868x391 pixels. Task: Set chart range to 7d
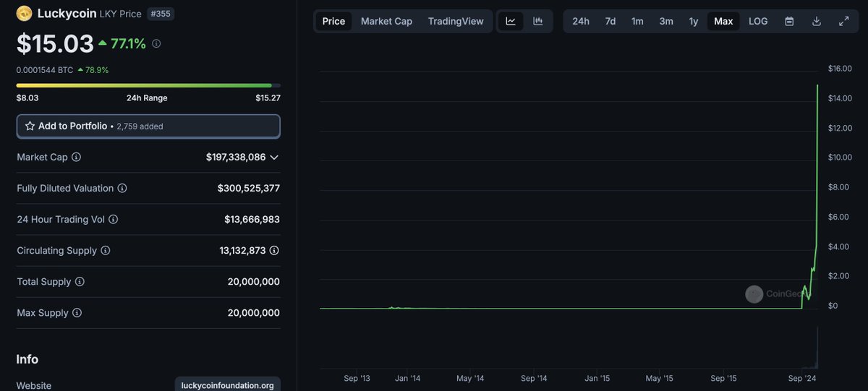(x=610, y=21)
